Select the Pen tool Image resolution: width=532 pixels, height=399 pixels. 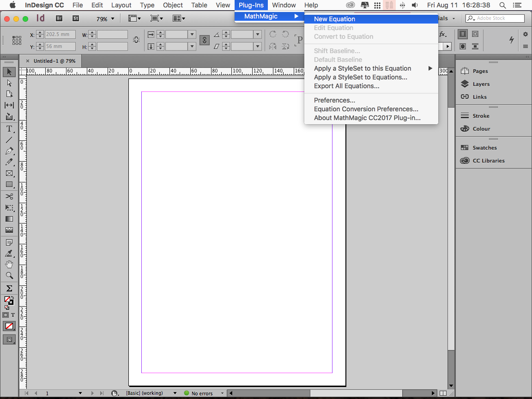(9, 151)
